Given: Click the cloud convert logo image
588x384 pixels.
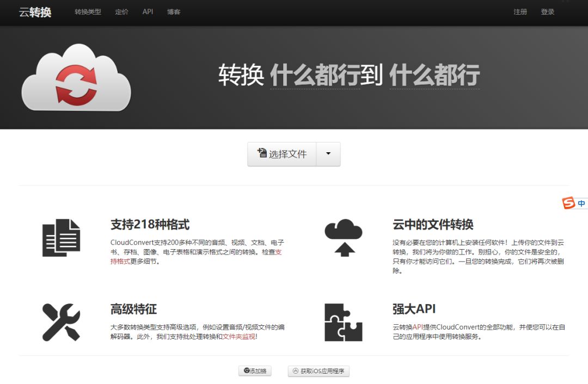Looking at the screenshot, I should pos(76,78).
